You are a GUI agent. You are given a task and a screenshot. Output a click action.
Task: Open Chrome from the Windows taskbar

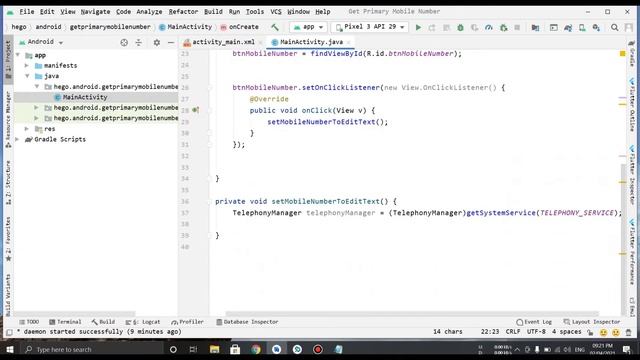(x=256, y=349)
